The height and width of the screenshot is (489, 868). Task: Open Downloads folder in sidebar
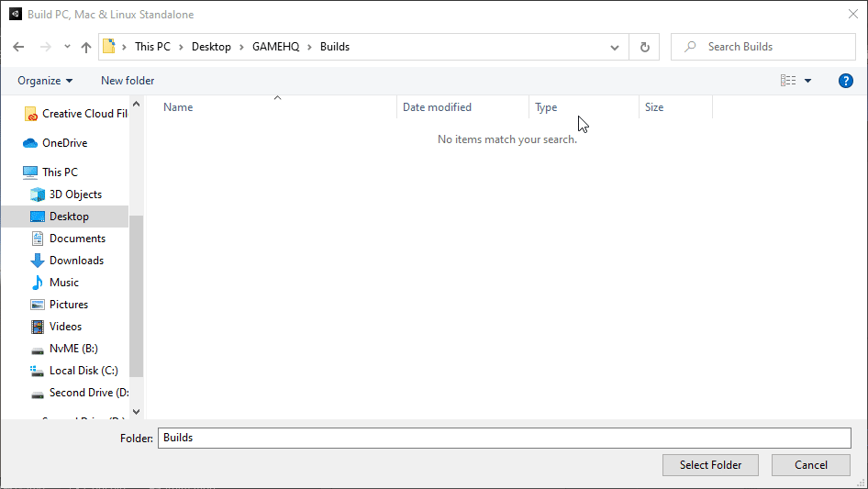click(x=76, y=261)
